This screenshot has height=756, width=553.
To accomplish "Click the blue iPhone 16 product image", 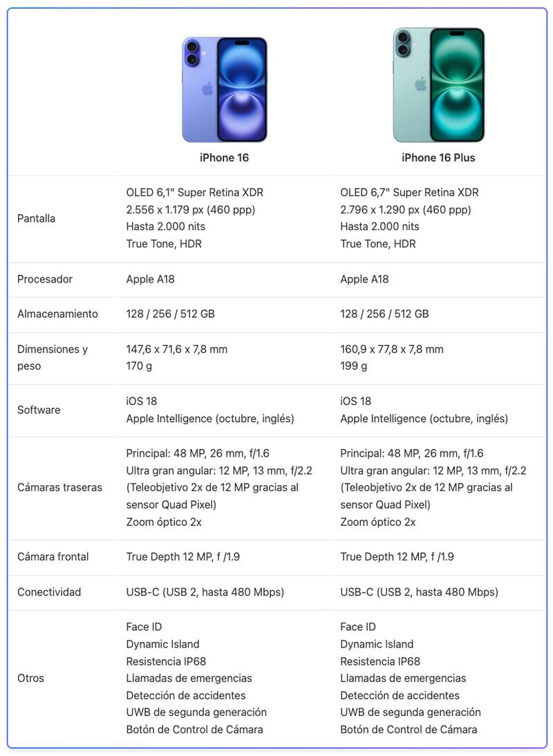I will [x=224, y=89].
